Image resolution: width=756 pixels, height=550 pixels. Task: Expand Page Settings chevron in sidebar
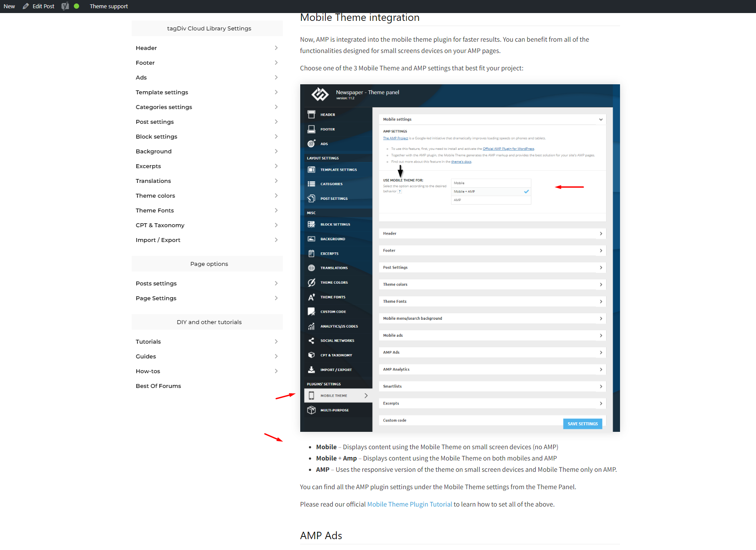click(276, 298)
